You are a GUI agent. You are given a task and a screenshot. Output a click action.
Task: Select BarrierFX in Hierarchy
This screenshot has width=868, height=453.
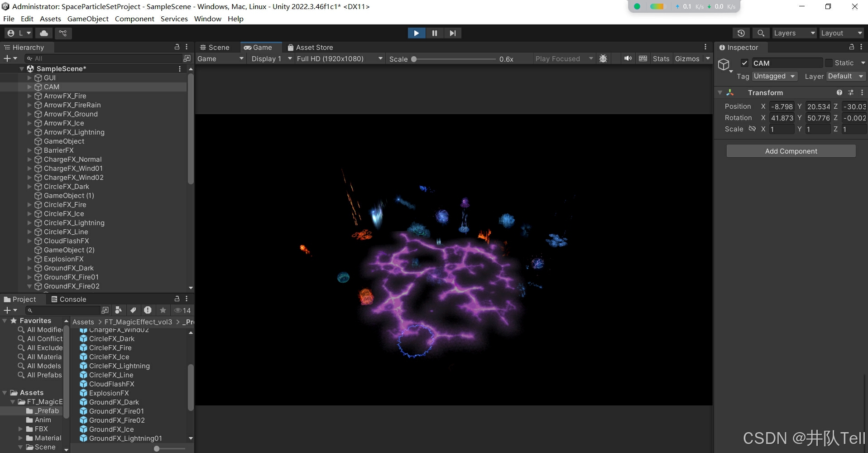pos(58,150)
